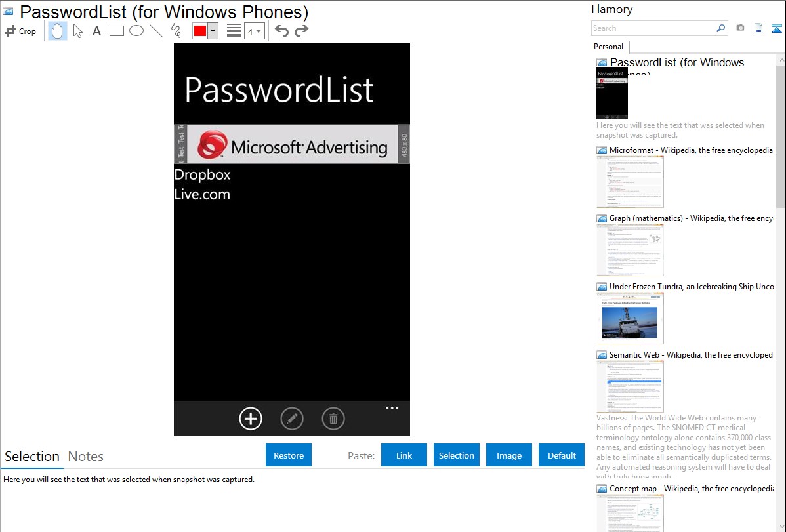Click the line thickness icon
Screen dimensions: 786x532
(x=234, y=31)
